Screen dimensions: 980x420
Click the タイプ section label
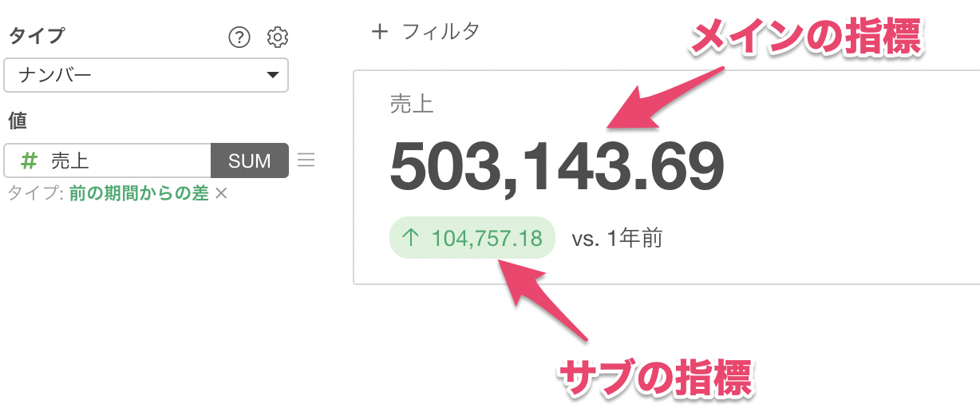click(x=36, y=36)
